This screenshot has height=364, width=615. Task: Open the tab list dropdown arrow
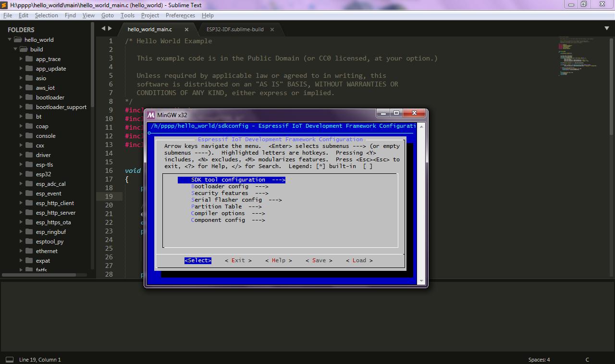pyautogui.click(x=606, y=29)
